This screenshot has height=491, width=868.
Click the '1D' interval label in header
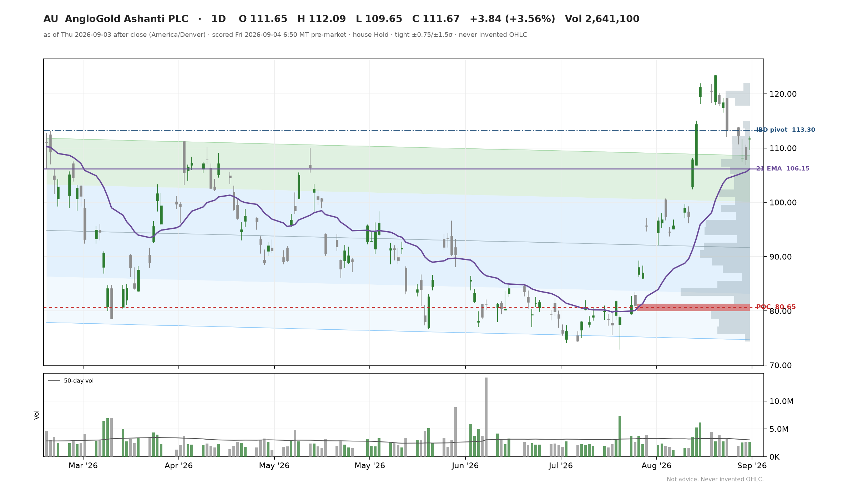coord(218,19)
